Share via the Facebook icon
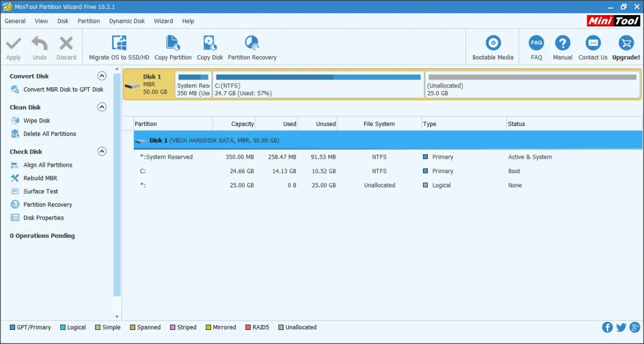Image resolution: width=644 pixels, height=344 pixels. tap(607, 327)
